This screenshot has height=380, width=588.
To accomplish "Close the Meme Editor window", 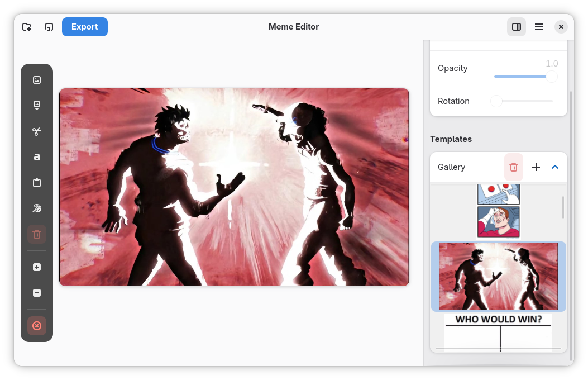I will (561, 27).
